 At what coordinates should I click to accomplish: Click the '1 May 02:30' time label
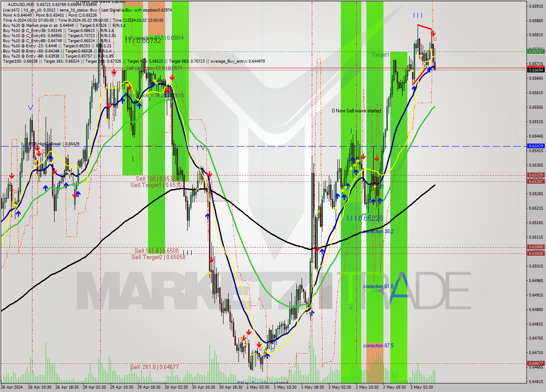pyautogui.click(x=258, y=387)
